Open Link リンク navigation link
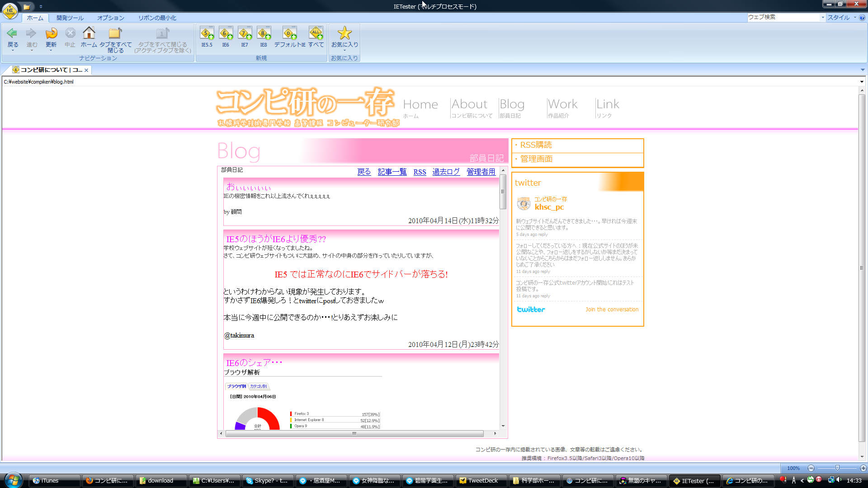868x488 pixels. [608, 108]
